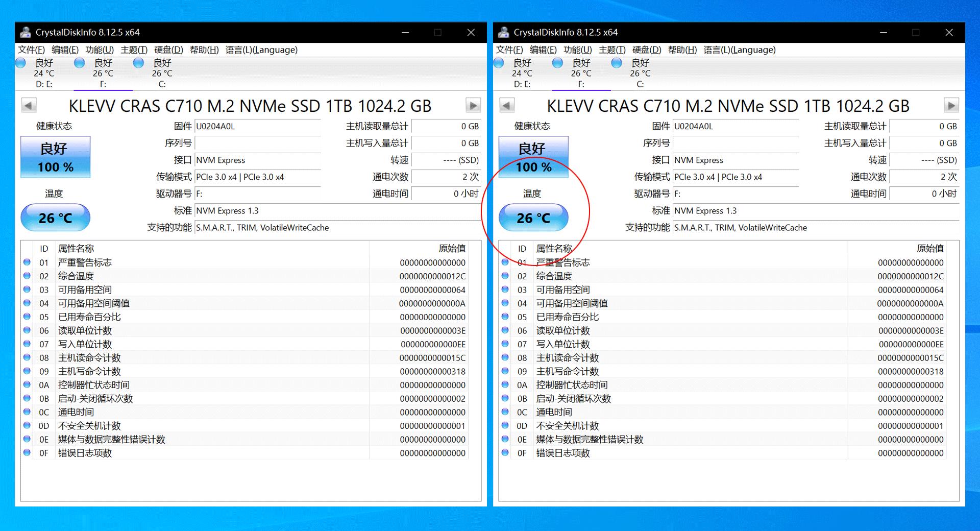Viewport: 980px width, 531px height.
Task: Click the previous-drive arrow left of drive name
Action: coord(29,105)
